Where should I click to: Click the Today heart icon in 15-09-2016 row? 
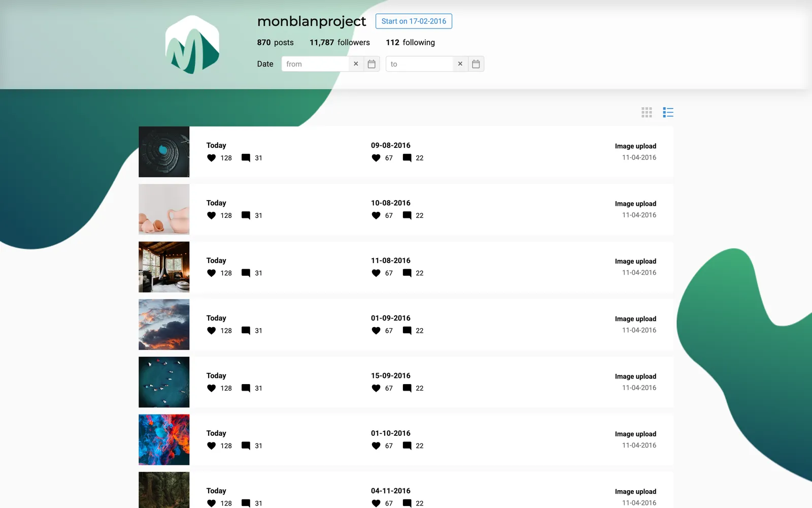pyautogui.click(x=212, y=388)
